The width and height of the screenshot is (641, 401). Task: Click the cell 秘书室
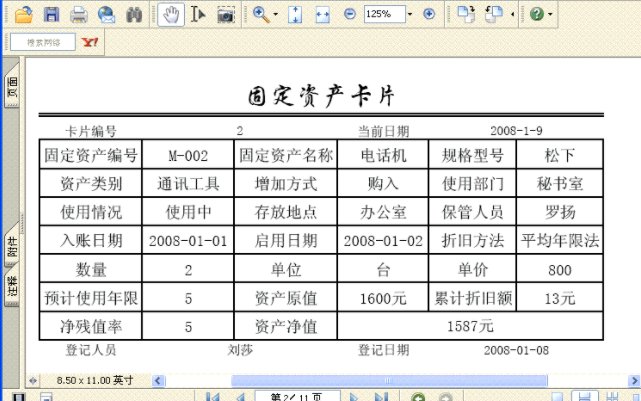click(560, 184)
